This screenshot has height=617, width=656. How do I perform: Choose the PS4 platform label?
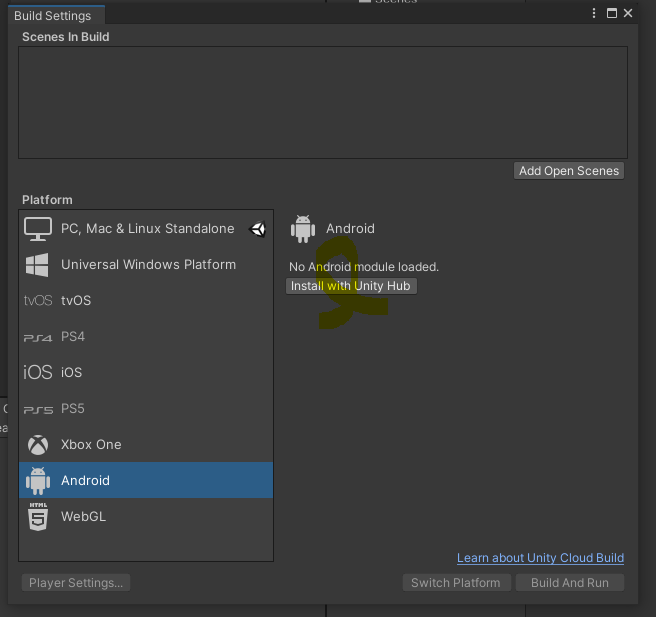(73, 337)
